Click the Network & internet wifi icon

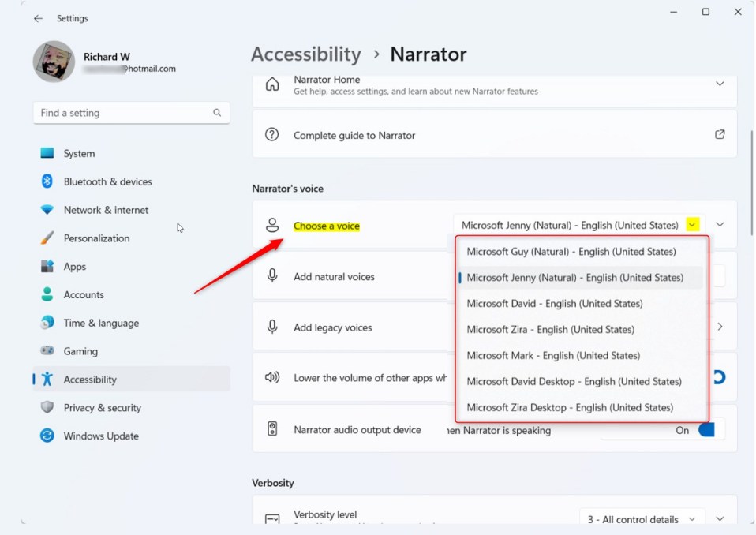pos(47,210)
